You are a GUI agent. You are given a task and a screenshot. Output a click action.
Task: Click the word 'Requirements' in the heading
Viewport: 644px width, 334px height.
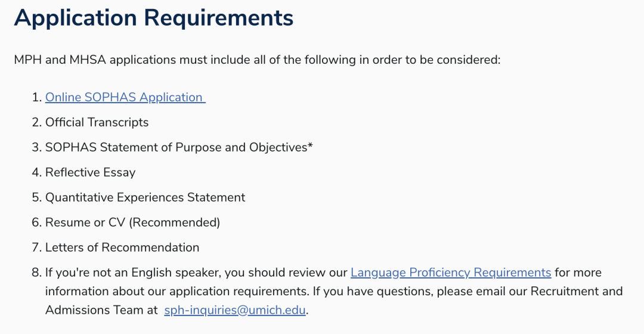(218, 18)
